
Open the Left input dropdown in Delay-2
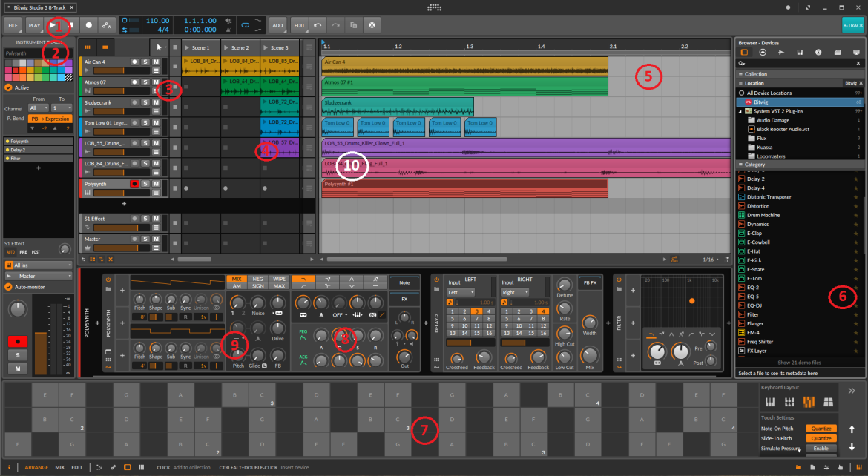click(x=461, y=292)
